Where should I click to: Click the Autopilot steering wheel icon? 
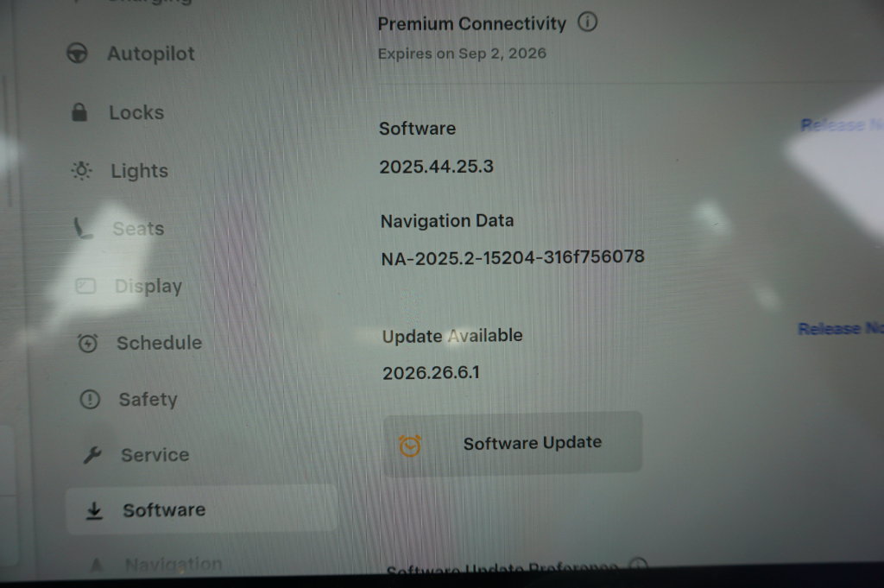click(77, 54)
